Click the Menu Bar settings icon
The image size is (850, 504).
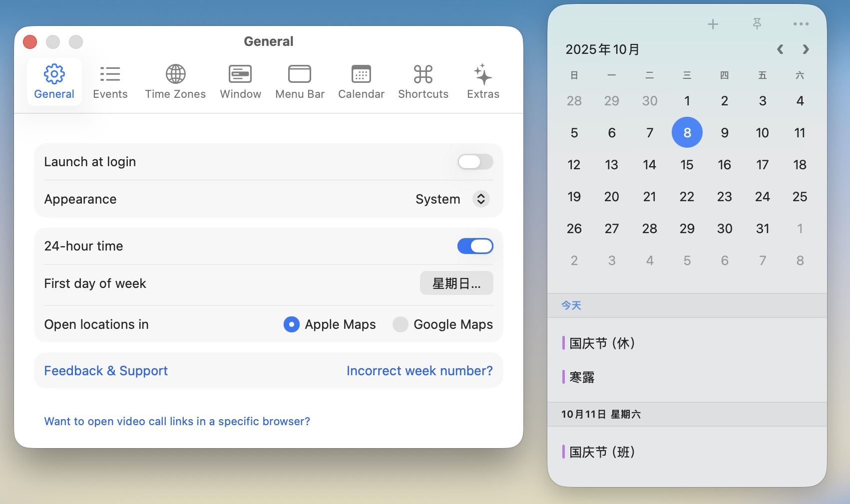coord(299,81)
